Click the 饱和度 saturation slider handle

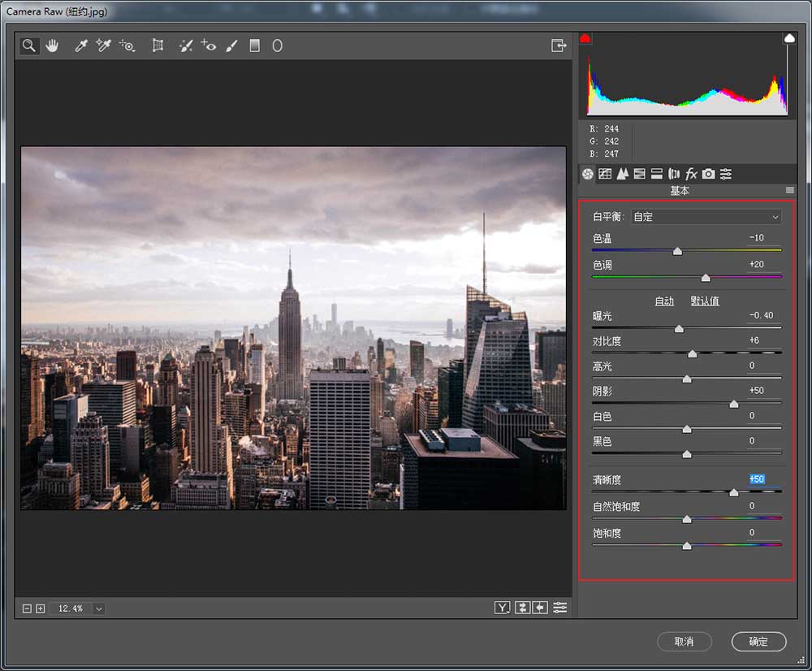tap(687, 546)
